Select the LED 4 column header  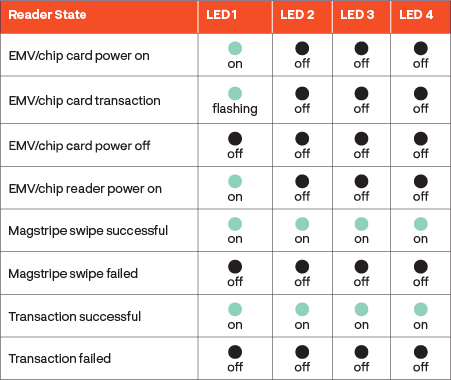coord(416,15)
